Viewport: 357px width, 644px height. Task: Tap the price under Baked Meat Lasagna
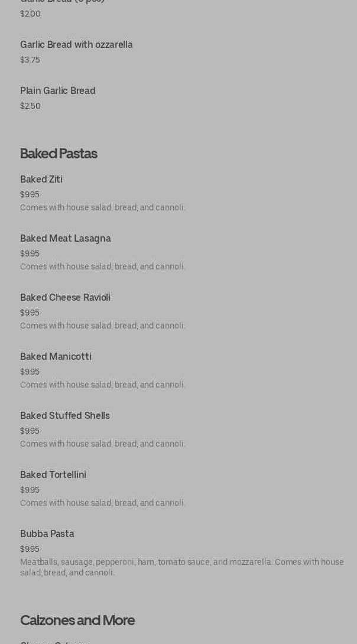[x=30, y=253]
